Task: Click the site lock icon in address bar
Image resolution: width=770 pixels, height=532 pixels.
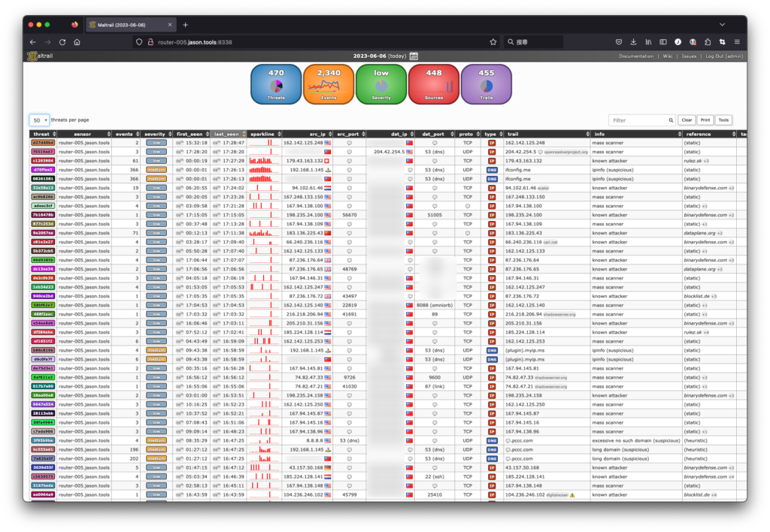Action: tap(150, 42)
